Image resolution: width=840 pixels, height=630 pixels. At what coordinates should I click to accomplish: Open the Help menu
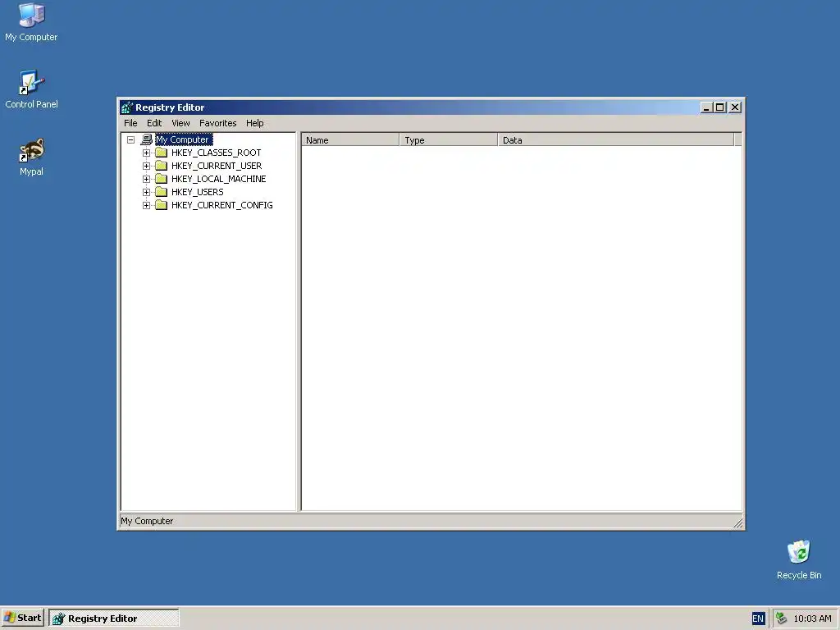pyautogui.click(x=255, y=123)
